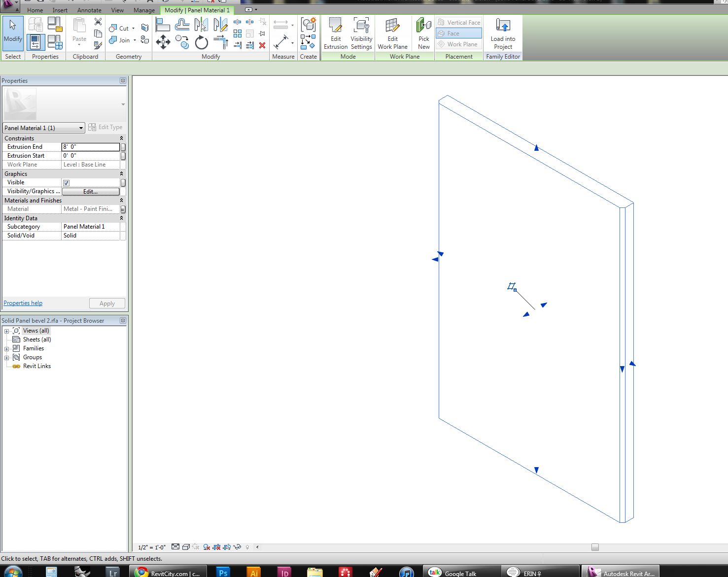Open Edit Extrusion mode
This screenshot has width=728, height=577.
336,34
